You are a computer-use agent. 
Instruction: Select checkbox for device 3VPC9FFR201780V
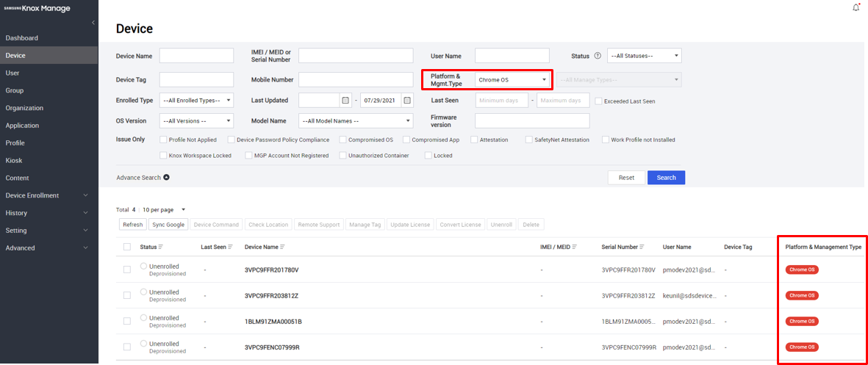point(127,270)
